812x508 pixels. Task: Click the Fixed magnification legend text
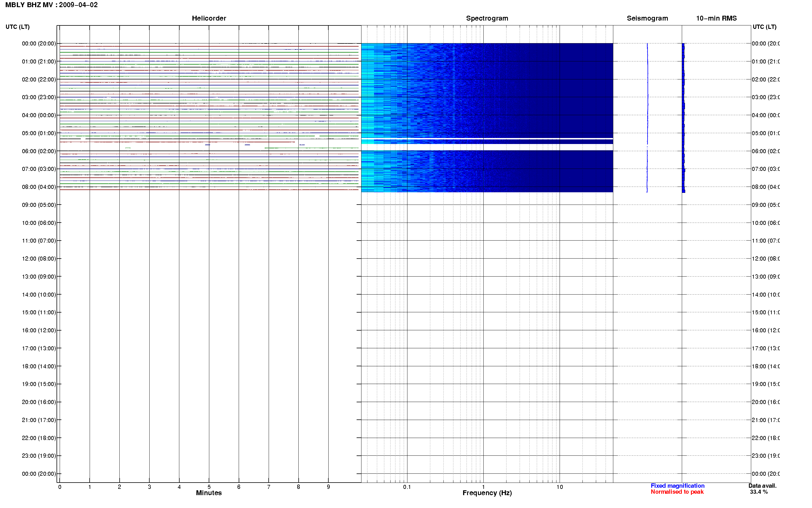pos(678,486)
